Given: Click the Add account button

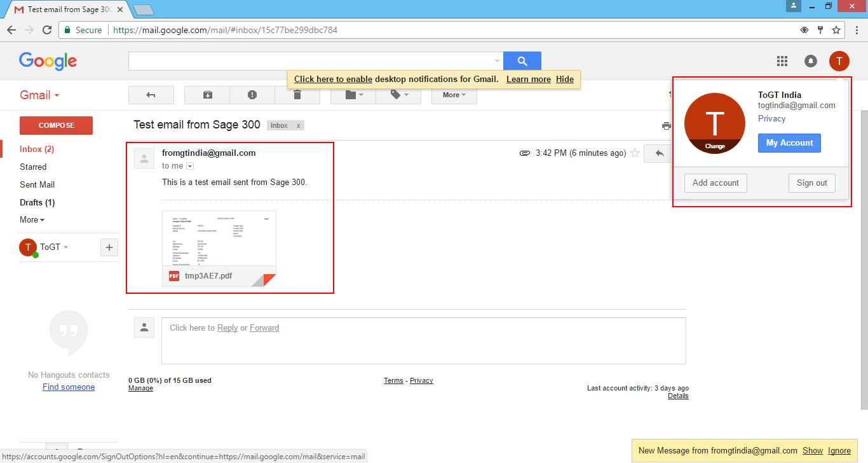Looking at the screenshot, I should coord(715,183).
